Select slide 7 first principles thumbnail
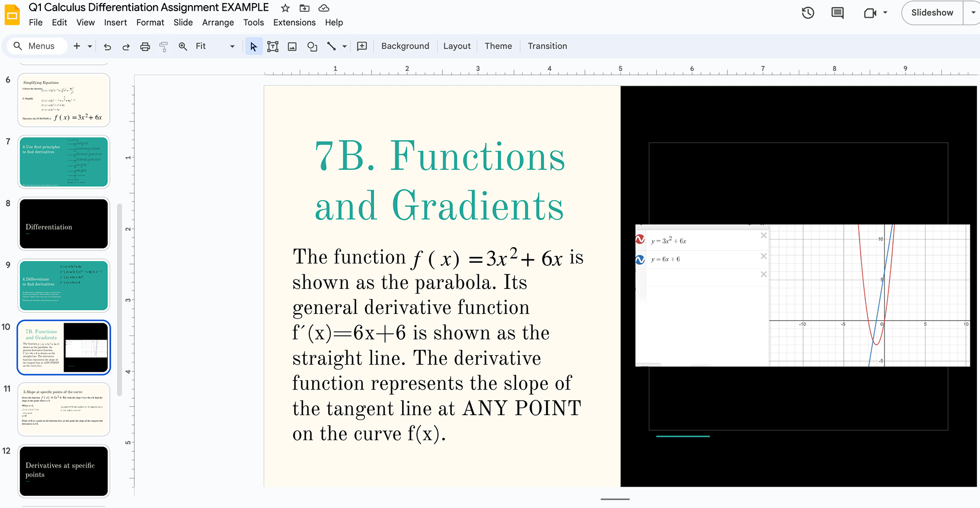Image resolution: width=980 pixels, height=508 pixels. tap(64, 162)
